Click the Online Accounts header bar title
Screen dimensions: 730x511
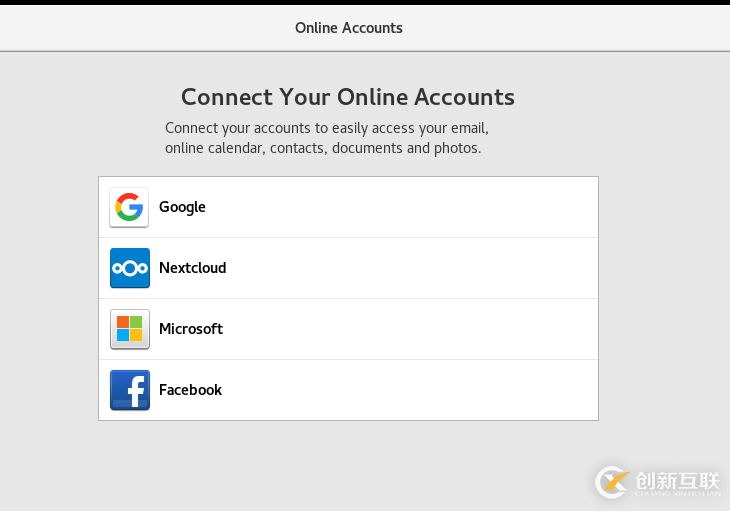(348, 28)
